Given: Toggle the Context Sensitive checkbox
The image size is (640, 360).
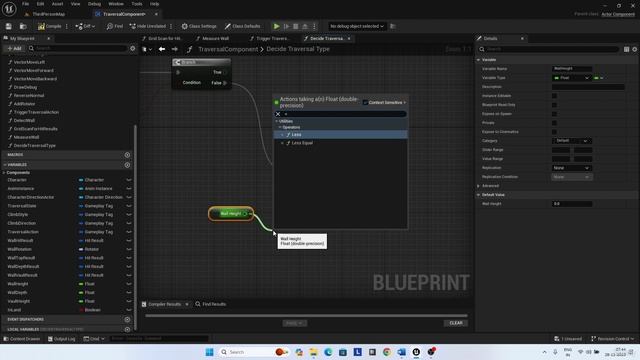Looking at the screenshot, I should tap(365, 102).
